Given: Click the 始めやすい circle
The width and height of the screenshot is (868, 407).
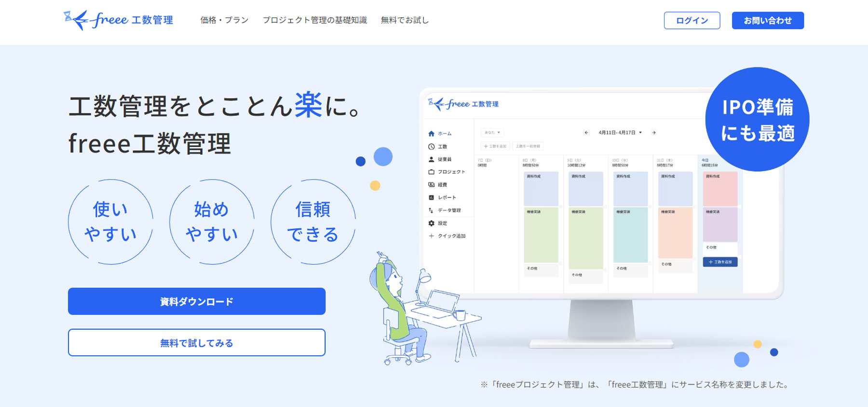Looking at the screenshot, I should pos(212,222).
